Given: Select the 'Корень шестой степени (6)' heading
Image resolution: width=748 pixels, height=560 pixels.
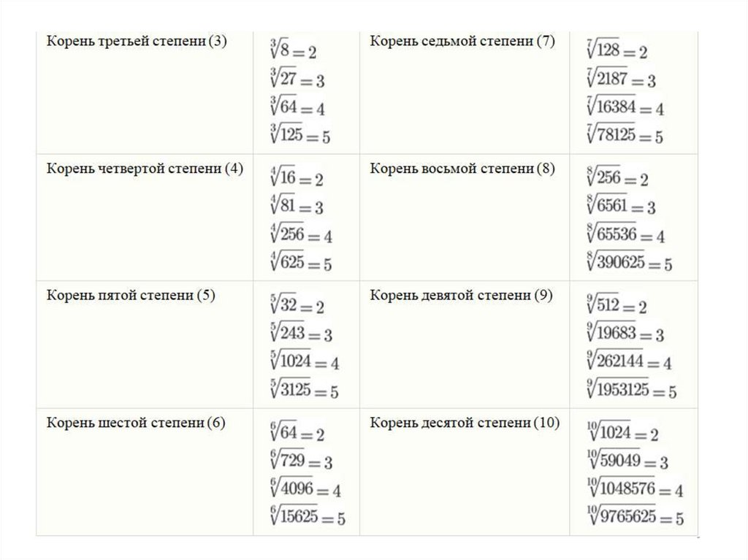Looking at the screenshot, I should (x=137, y=423).
